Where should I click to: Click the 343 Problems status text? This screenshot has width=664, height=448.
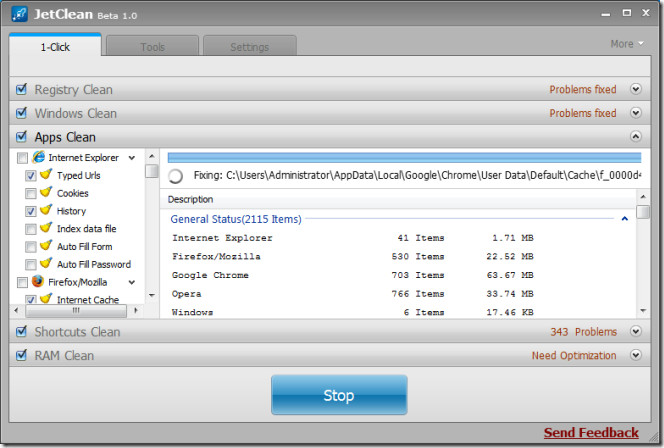[x=584, y=332]
